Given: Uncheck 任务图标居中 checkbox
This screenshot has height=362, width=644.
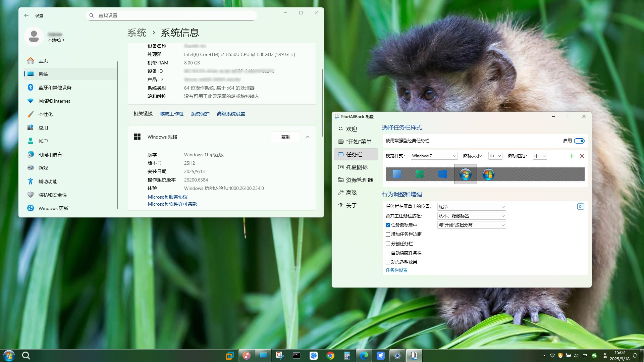Looking at the screenshot, I should click(388, 225).
